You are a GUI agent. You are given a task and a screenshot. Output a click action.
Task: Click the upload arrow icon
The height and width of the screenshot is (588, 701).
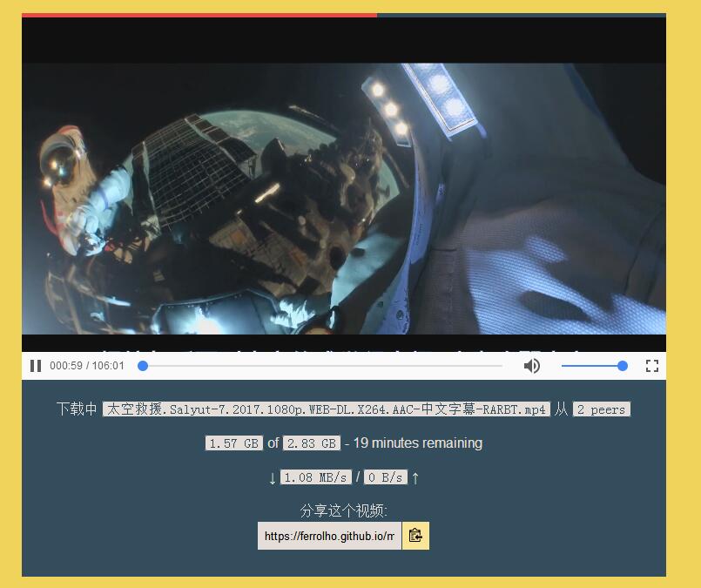tap(415, 477)
